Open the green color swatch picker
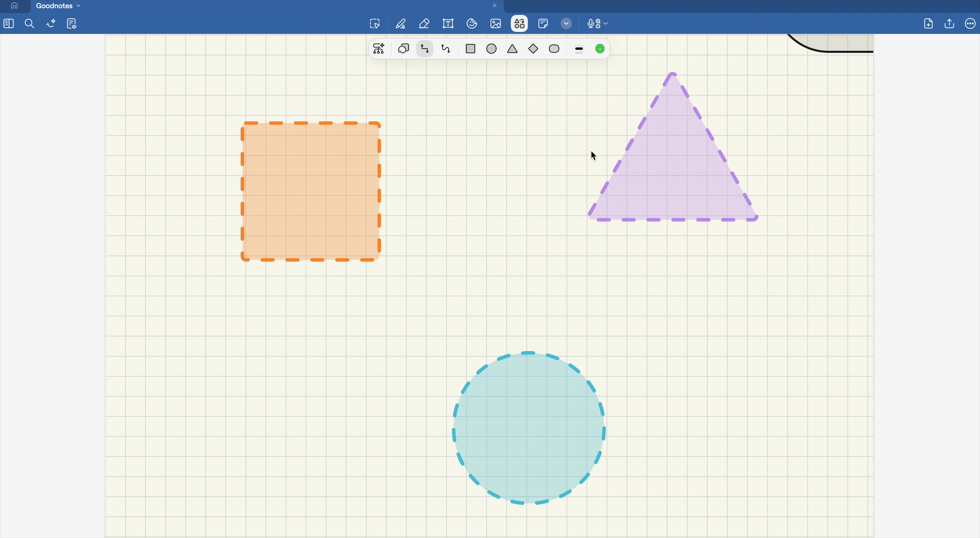This screenshot has width=980, height=538. pos(600,49)
